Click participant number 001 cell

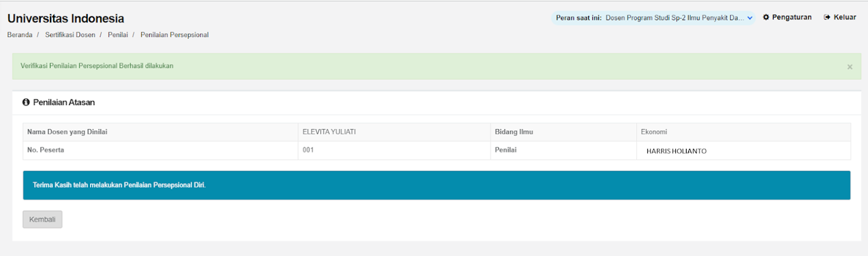pos(394,151)
